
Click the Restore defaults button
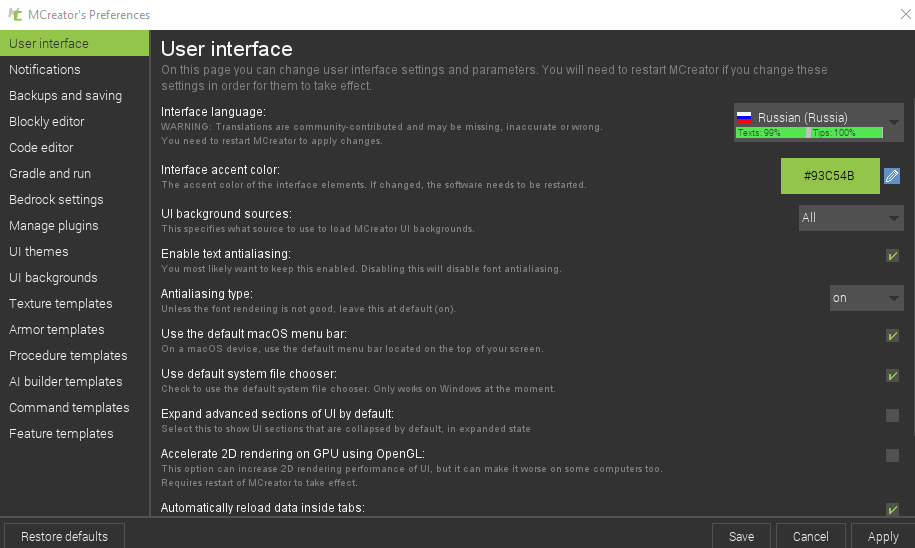[64, 536]
